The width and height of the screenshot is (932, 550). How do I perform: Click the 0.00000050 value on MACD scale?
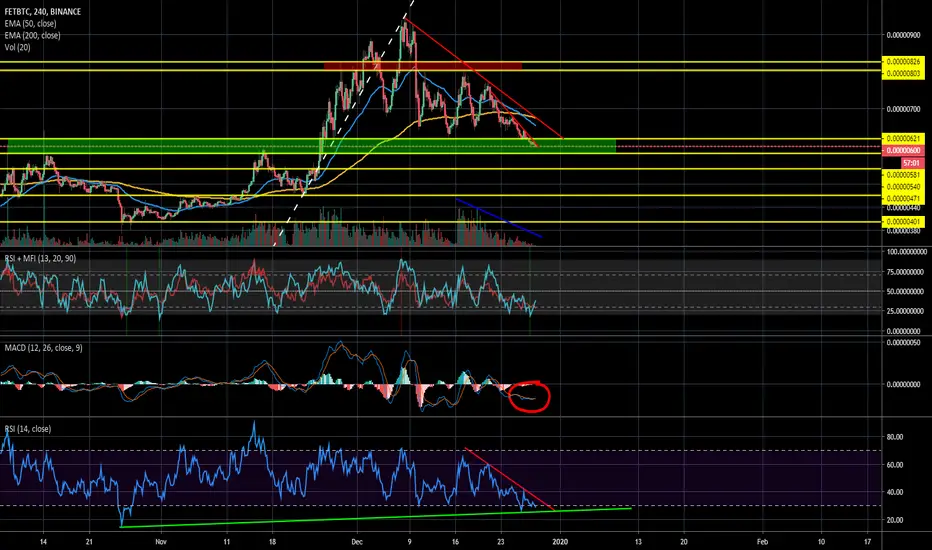903,342
